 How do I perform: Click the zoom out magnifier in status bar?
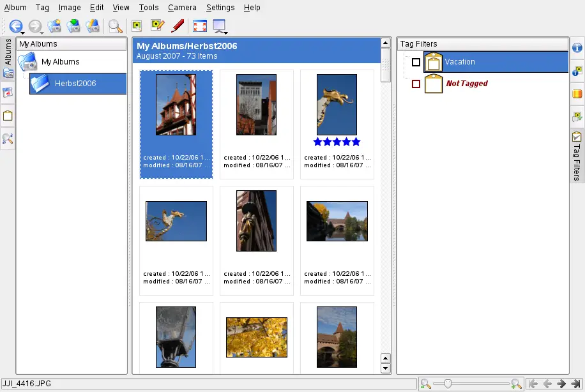tap(425, 384)
